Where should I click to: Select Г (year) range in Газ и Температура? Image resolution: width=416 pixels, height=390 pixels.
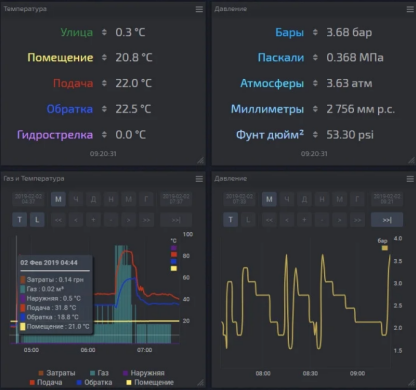pyautogui.click(x=146, y=199)
